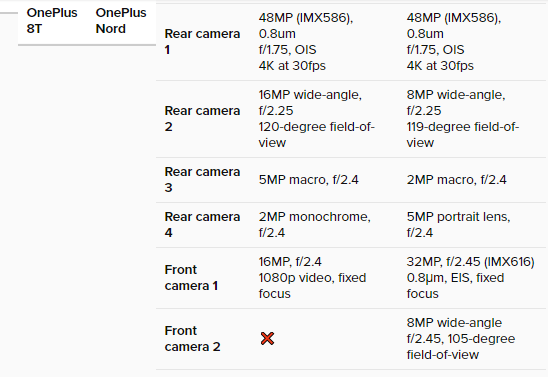The width and height of the screenshot is (548, 377).
Task: Click the 8MP wide-angle f/2.25 spec cell
Action: coord(463,118)
